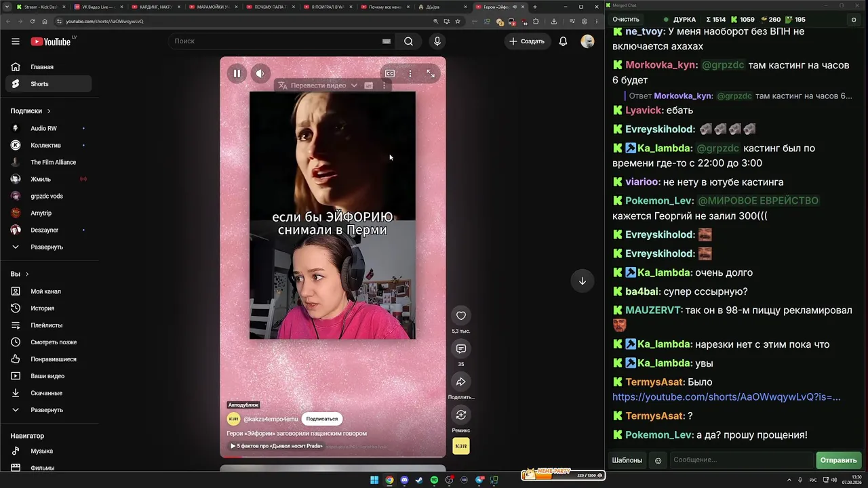Reload the page with the browser refresh button

[32, 21]
